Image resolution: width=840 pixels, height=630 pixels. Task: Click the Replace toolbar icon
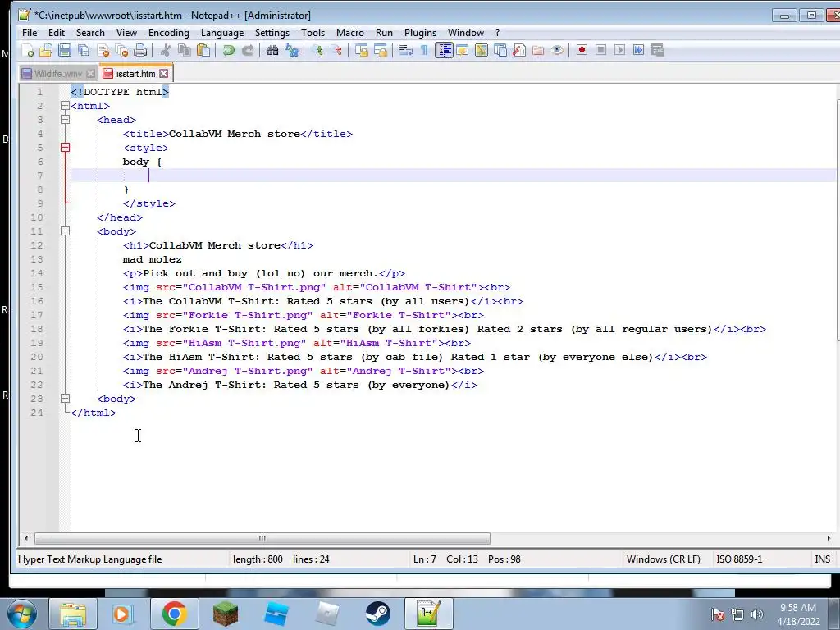coord(292,50)
